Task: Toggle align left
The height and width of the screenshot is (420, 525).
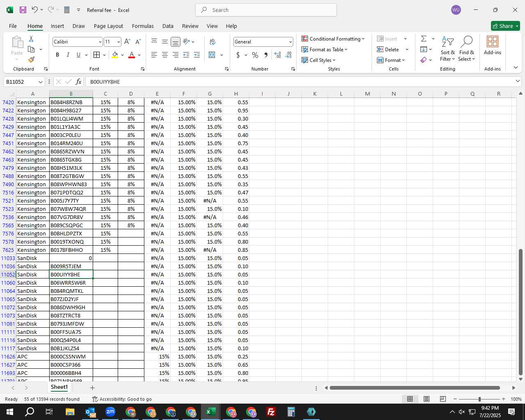Action: (x=154, y=55)
